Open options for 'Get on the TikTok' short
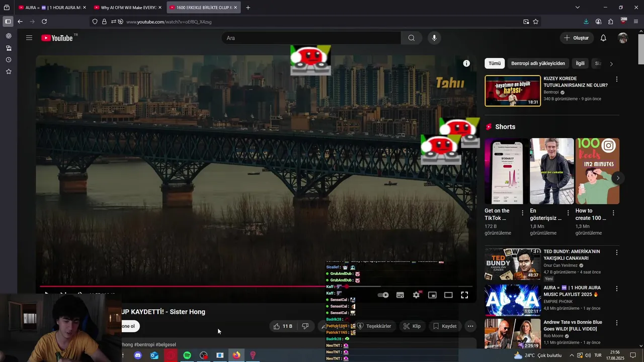 point(522,213)
